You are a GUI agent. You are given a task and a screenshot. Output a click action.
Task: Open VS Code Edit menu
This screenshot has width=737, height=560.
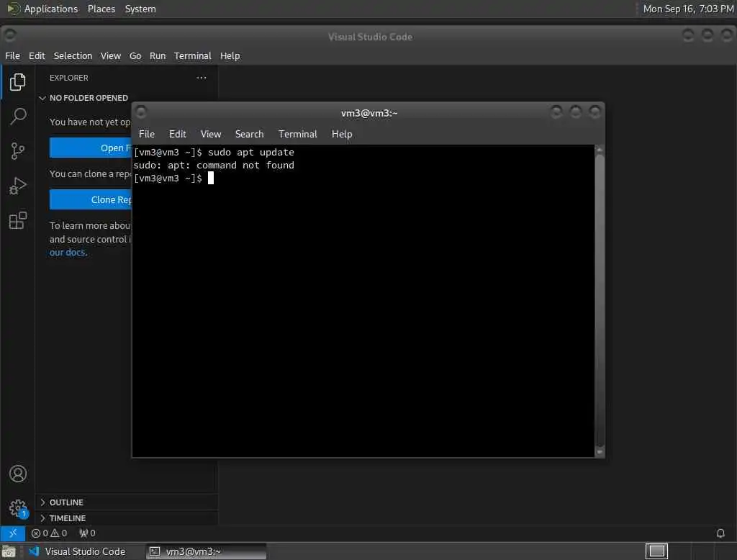point(37,55)
